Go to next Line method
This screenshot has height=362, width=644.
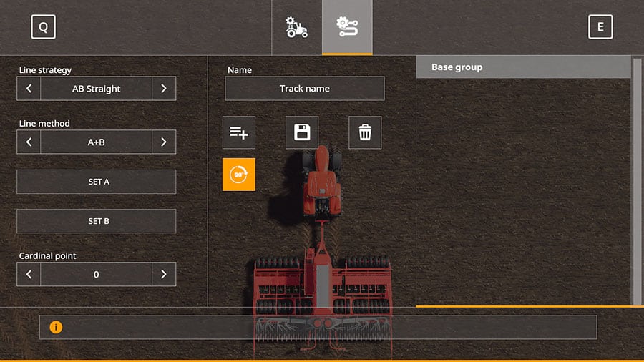coord(164,142)
